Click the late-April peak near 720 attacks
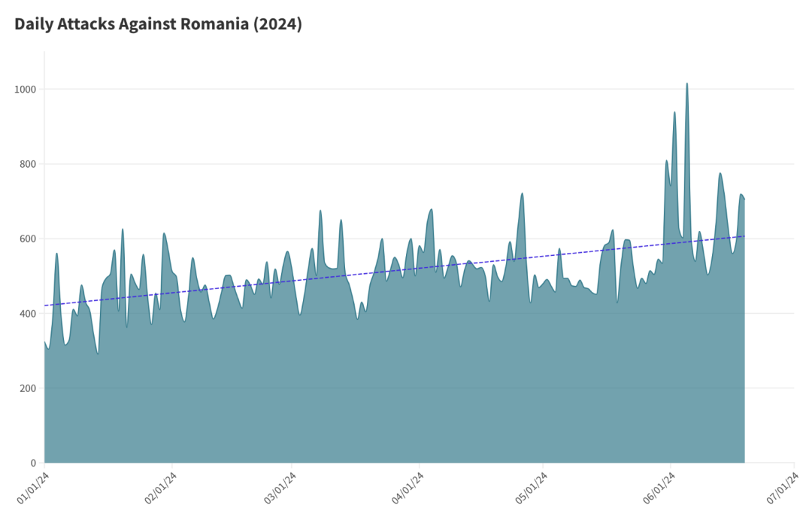Screen dimensions: 812x523 [522, 194]
